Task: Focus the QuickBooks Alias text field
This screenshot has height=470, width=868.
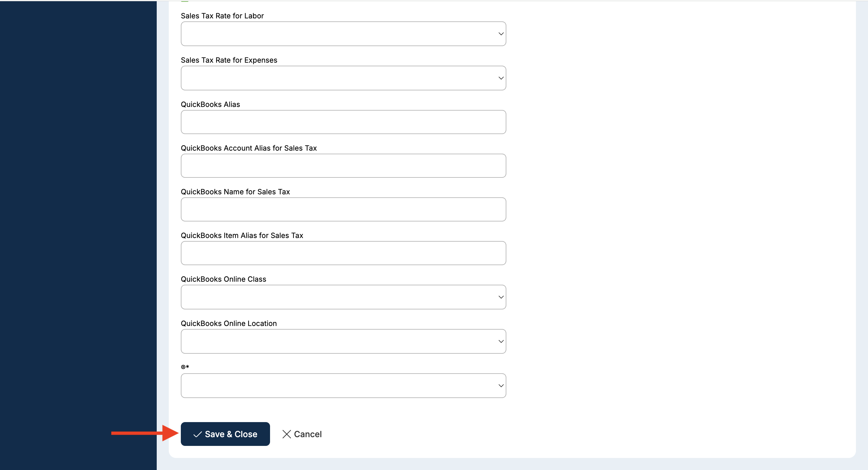Action: pyautogui.click(x=343, y=122)
